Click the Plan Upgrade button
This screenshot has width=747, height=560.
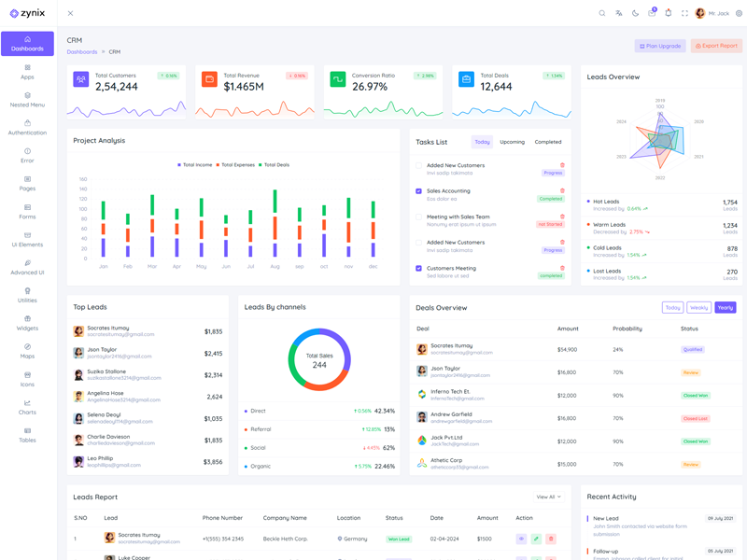tap(659, 46)
